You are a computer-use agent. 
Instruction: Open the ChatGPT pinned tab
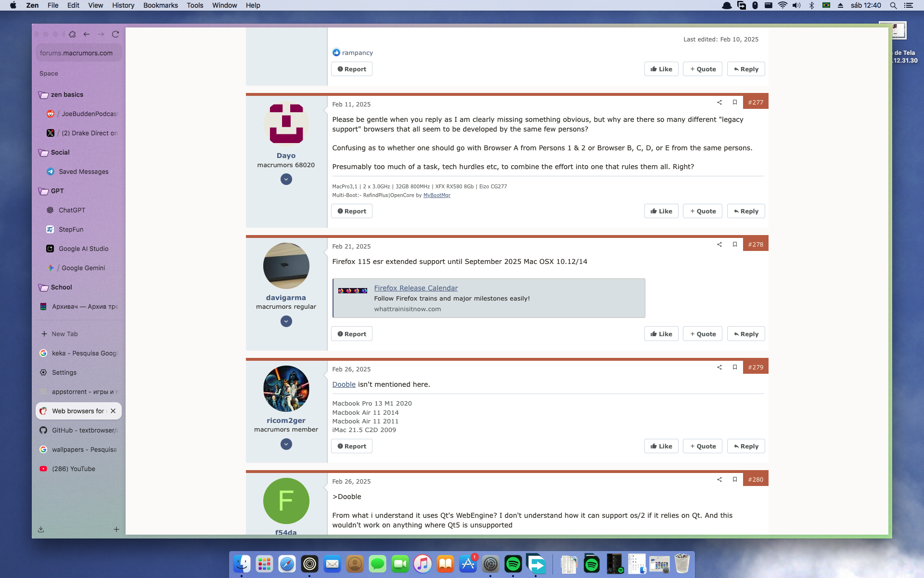tap(72, 210)
